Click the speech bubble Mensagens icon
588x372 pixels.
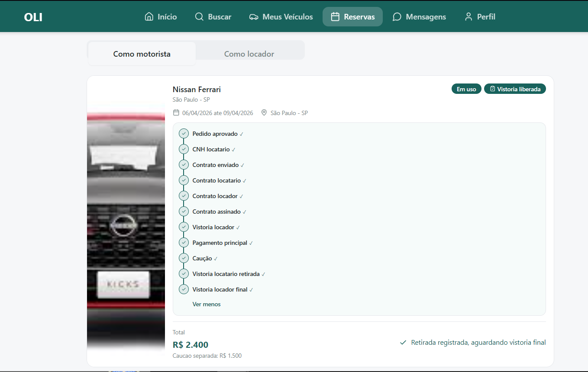pos(397,17)
